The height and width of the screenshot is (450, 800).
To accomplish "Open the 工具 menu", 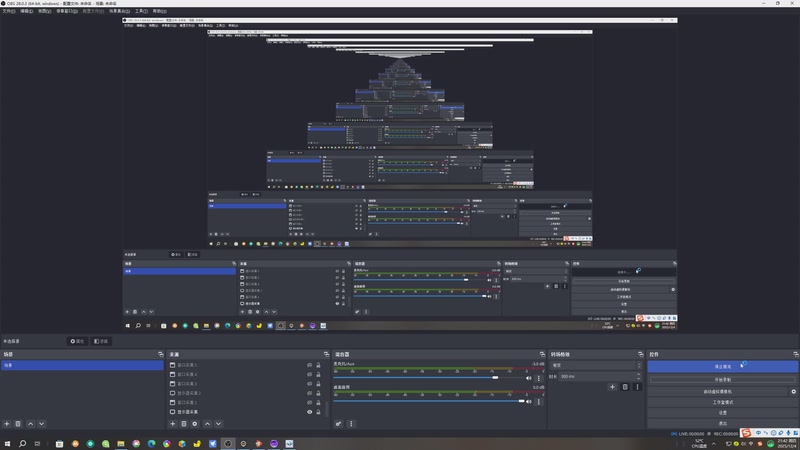I will click(x=141, y=11).
